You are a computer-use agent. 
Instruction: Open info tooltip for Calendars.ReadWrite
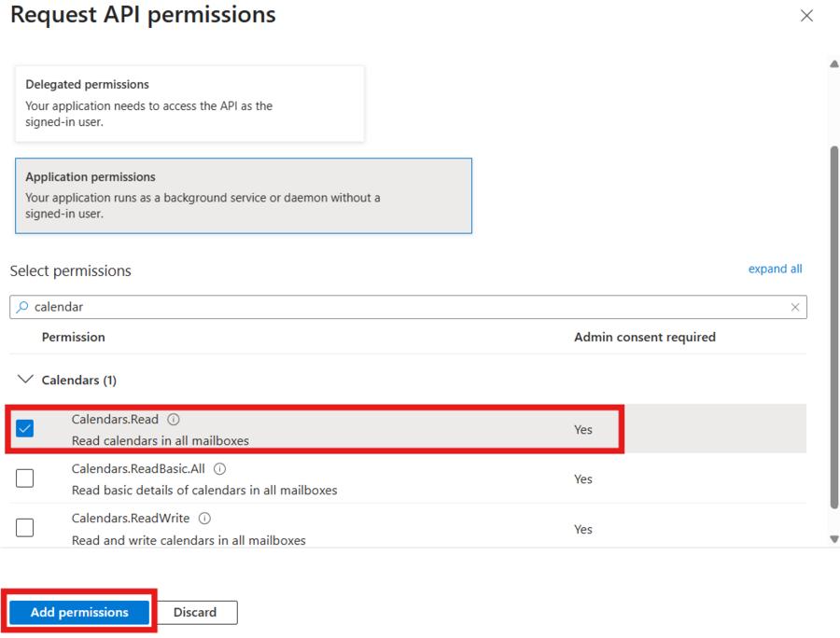click(x=204, y=518)
